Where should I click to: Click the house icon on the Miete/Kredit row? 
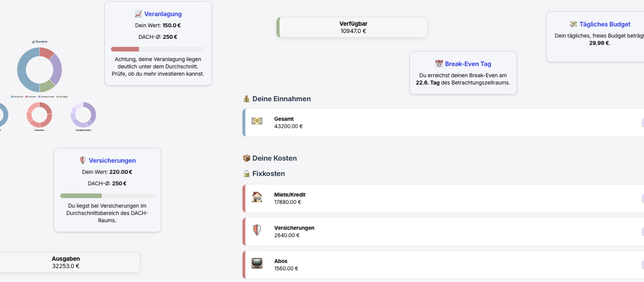click(256, 197)
